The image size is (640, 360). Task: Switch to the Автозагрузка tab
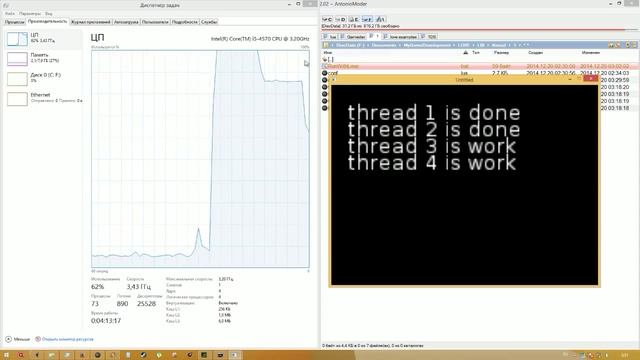click(x=126, y=22)
